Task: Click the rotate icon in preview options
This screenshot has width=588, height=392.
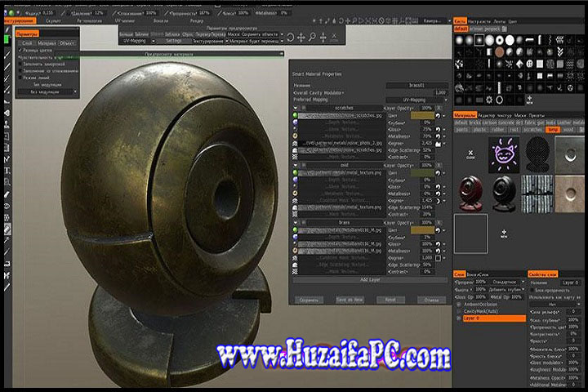Action: coord(291,38)
